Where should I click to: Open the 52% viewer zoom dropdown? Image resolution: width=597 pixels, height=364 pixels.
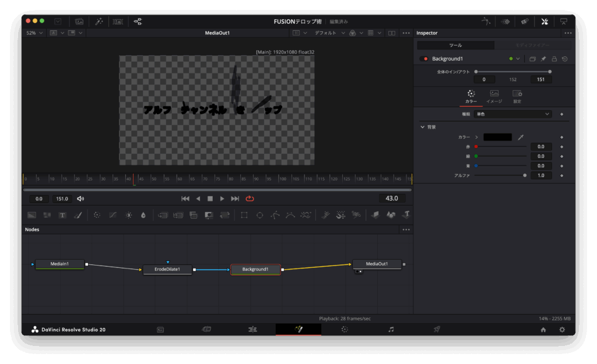click(34, 33)
